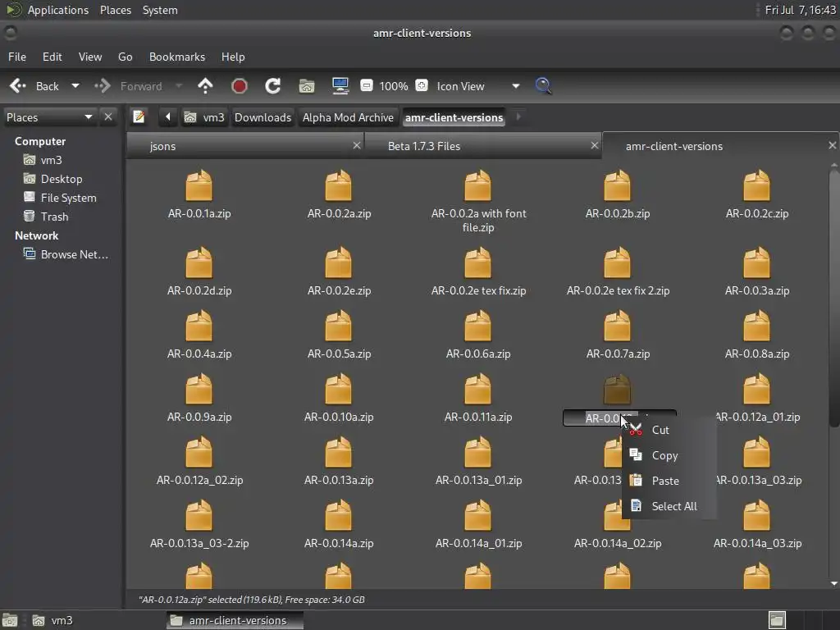
Task: Click the zoom out icon beside 100%
Action: pyautogui.click(x=367, y=86)
